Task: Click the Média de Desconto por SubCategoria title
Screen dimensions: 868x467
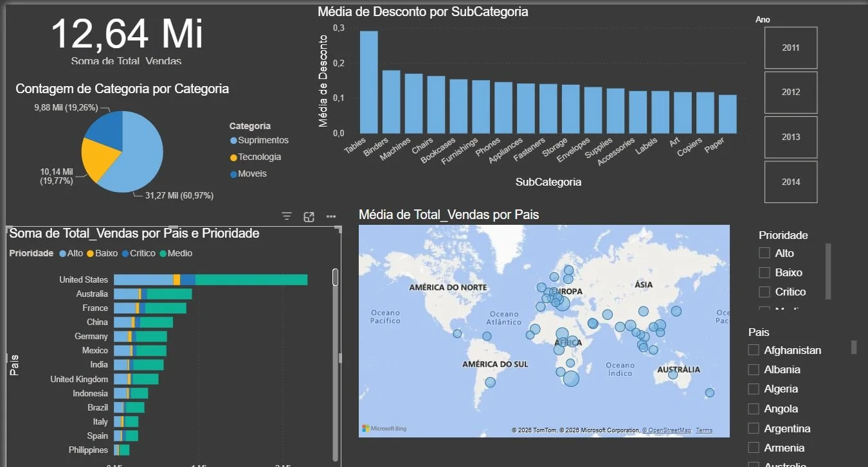Action: tap(423, 12)
